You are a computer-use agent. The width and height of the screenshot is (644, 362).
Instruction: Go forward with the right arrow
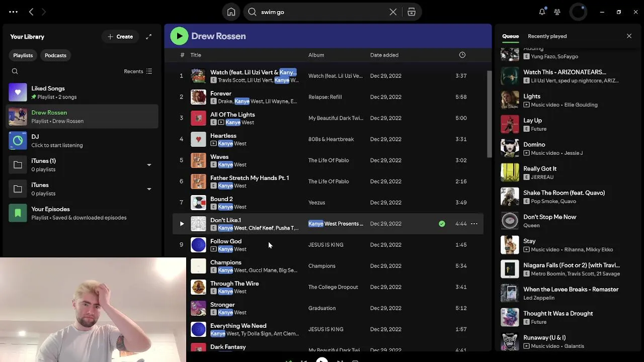(44, 12)
